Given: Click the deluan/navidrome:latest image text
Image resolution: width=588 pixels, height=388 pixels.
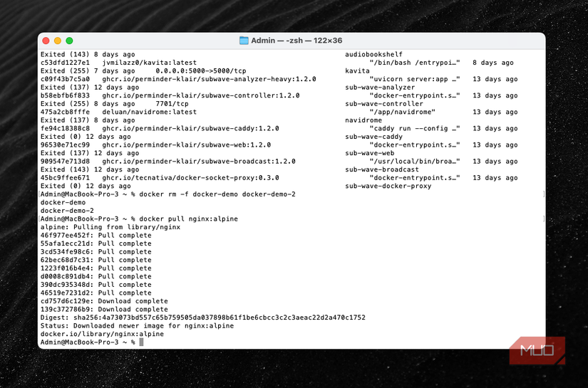Looking at the screenshot, I should (149, 112).
